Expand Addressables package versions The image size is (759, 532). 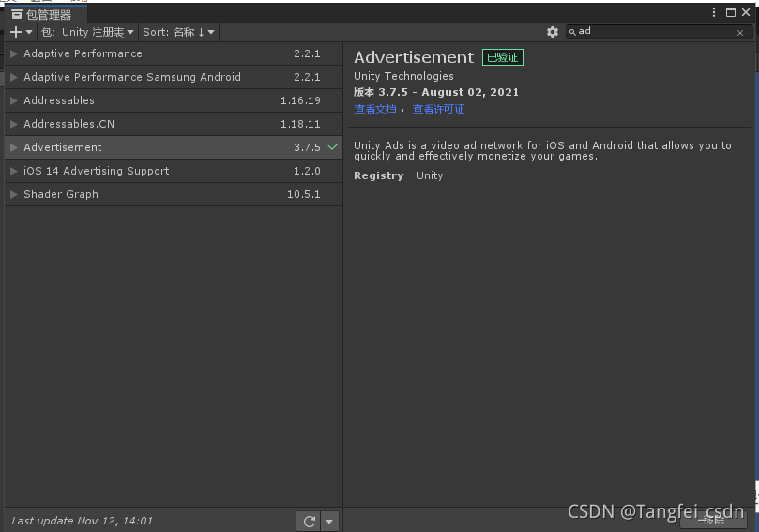[x=13, y=100]
